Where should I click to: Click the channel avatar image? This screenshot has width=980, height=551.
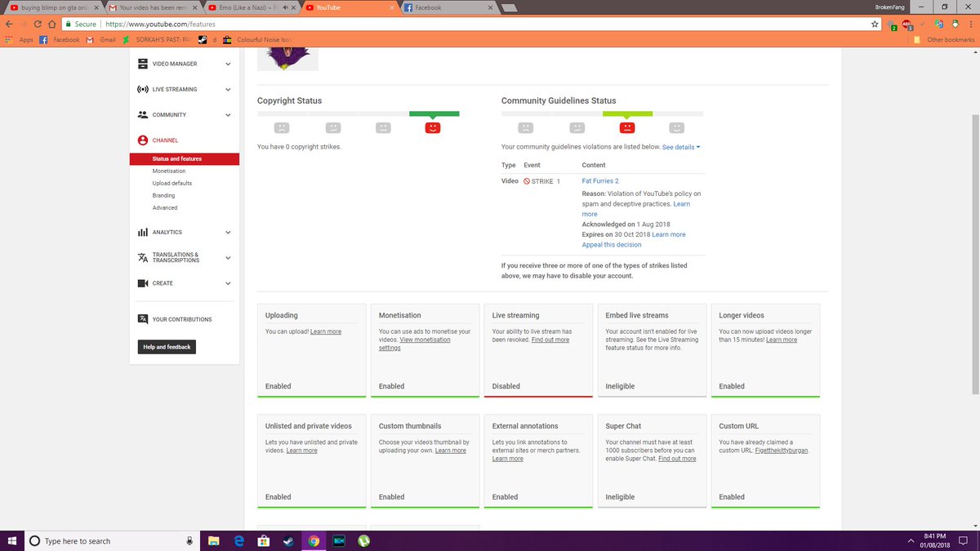click(x=287, y=59)
